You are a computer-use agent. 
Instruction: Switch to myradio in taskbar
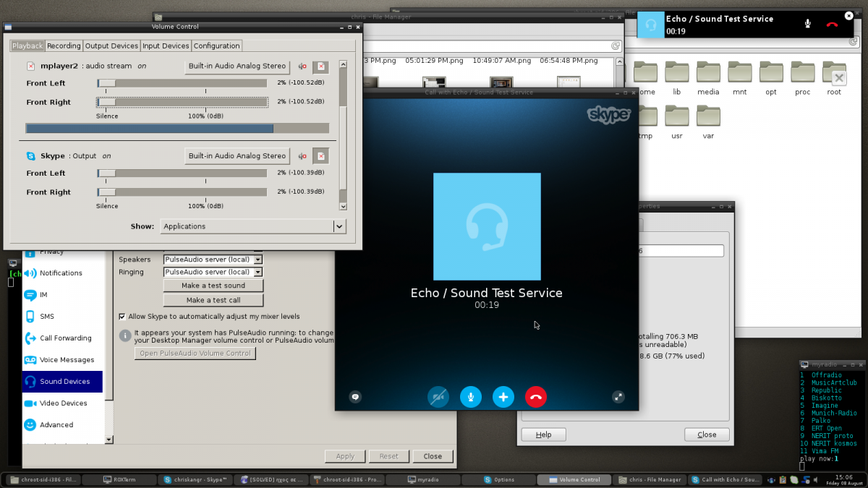click(422, 479)
